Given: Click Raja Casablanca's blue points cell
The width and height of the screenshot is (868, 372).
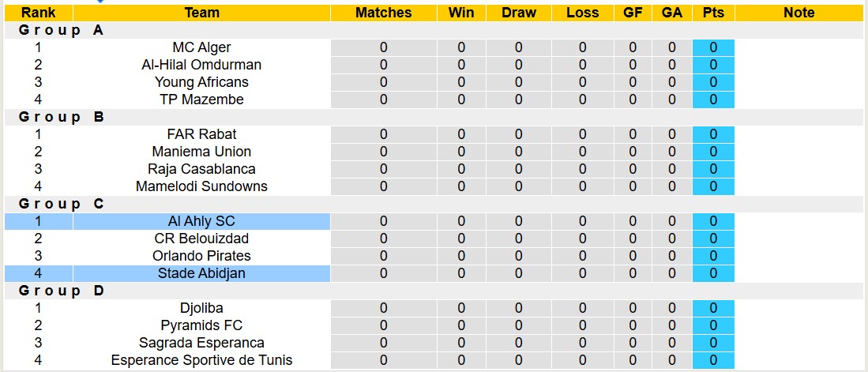Looking at the screenshot, I should pos(713,169).
